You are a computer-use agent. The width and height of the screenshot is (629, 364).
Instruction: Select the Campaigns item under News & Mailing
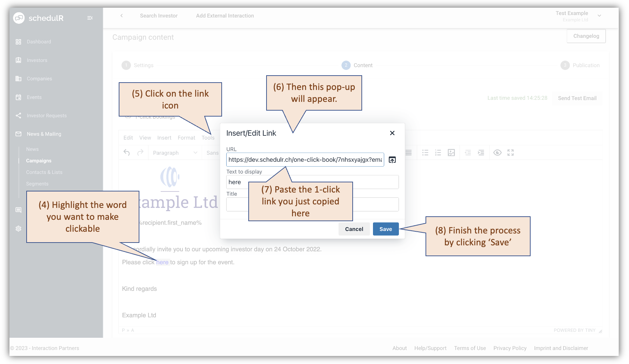[39, 161]
